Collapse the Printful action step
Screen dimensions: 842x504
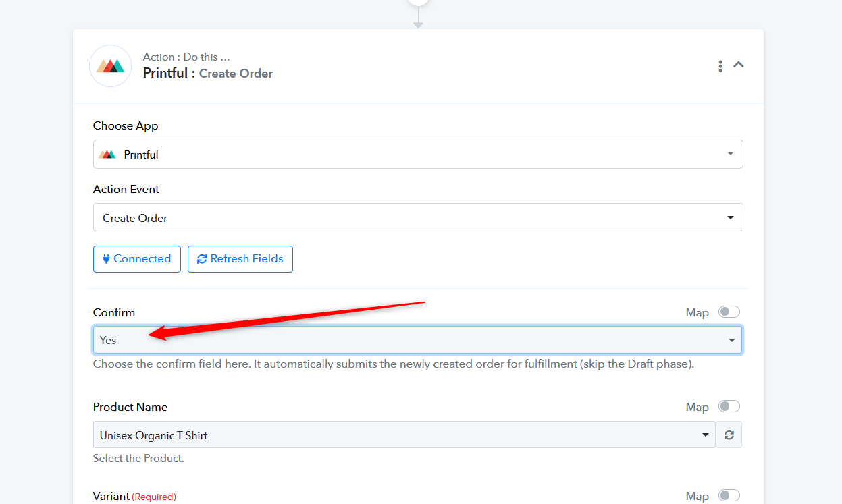pyautogui.click(x=739, y=65)
